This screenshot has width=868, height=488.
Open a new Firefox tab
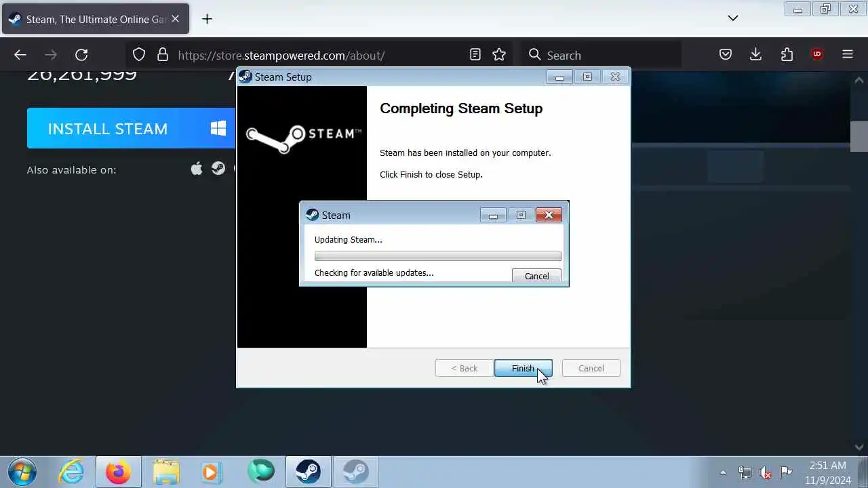(208, 19)
